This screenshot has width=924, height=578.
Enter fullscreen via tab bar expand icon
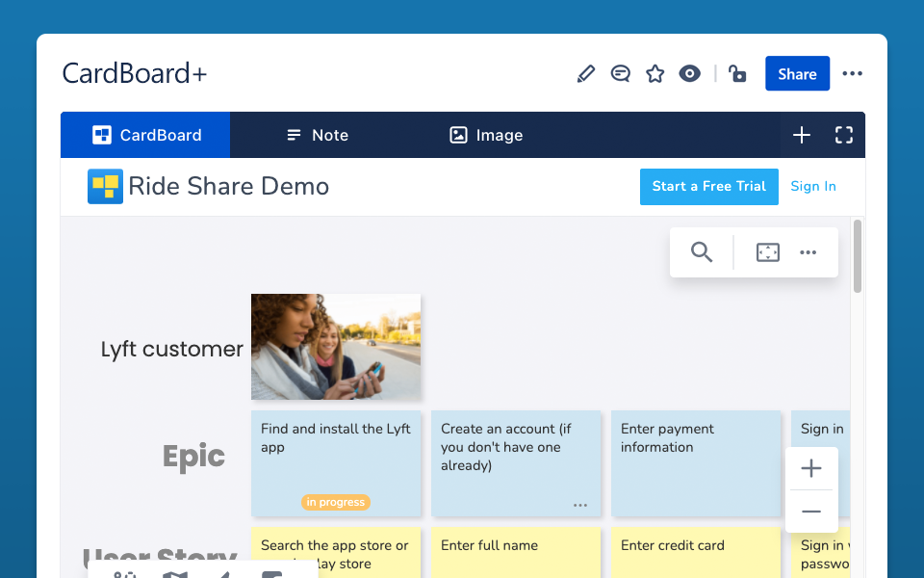tap(844, 135)
